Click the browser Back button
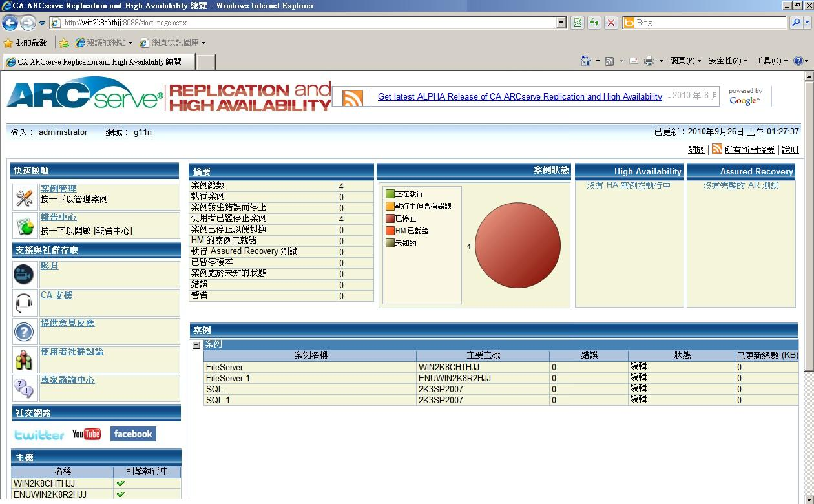The height and width of the screenshot is (504, 814). tap(10, 23)
